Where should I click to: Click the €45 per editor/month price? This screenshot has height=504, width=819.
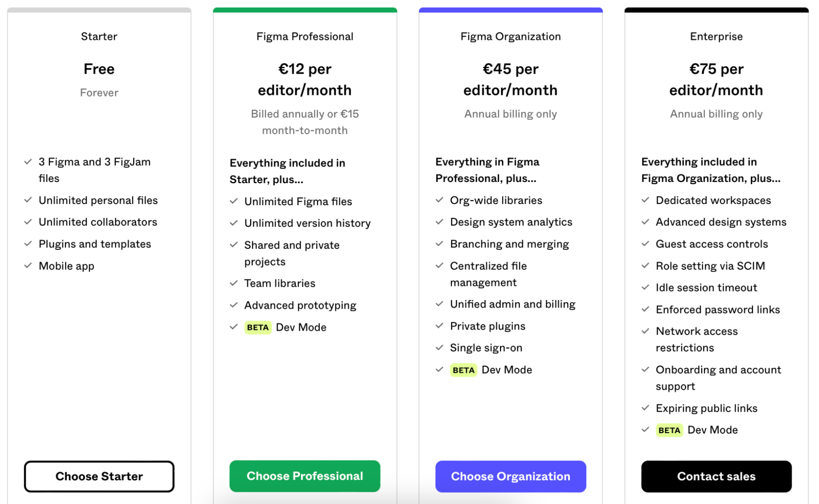click(x=510, y=79)
